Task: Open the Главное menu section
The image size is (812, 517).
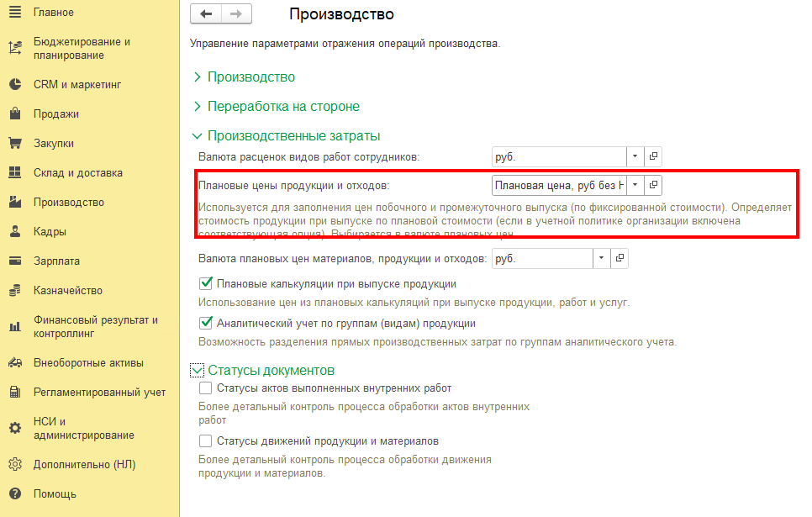Action: point(53,12)
